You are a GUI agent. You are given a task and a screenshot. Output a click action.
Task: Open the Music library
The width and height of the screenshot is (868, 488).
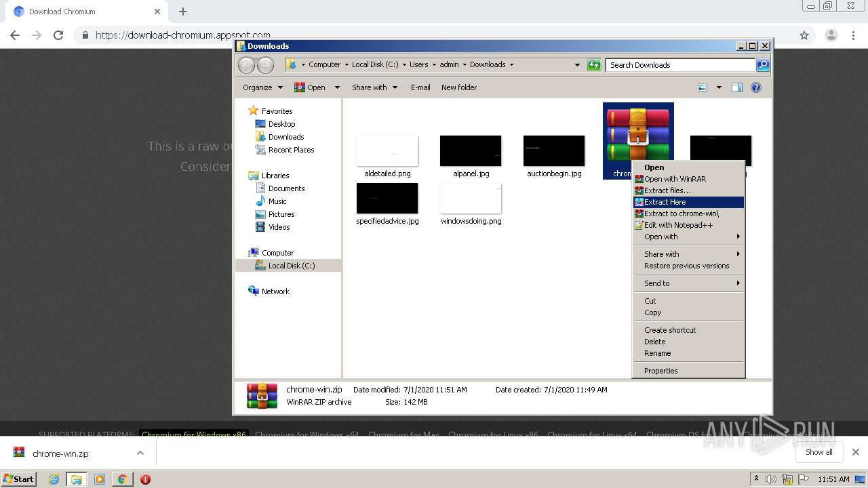coord(277,201)
